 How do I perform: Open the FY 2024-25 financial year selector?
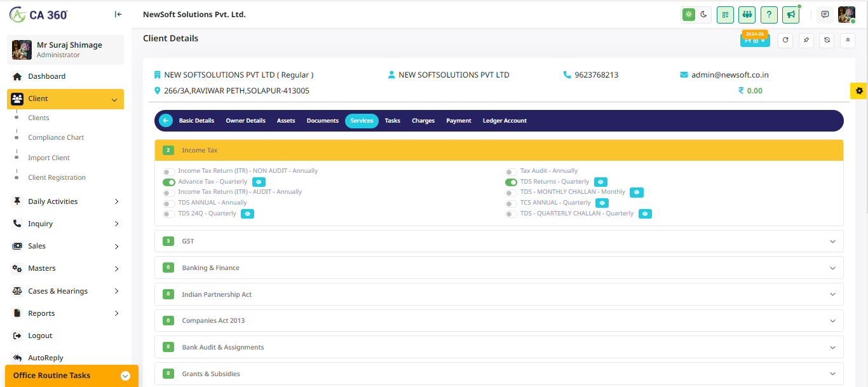point(755,40)
